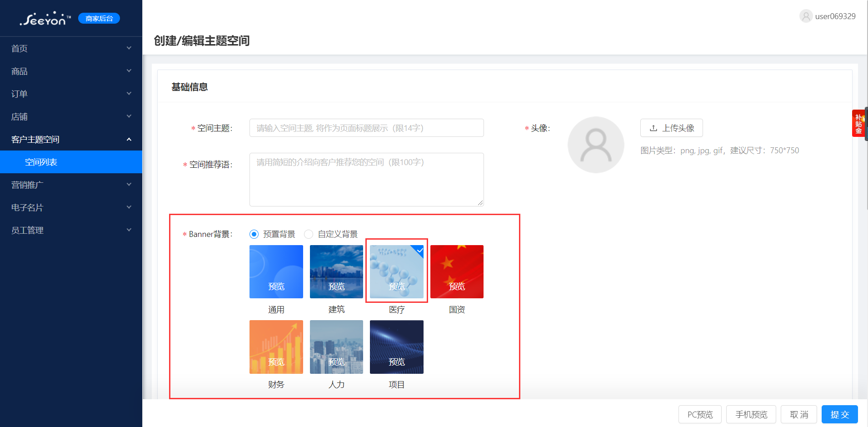Viewport: 868px width, 427px height.
Task: Open the 员工管理 sidebar menu
Action: [71, 230]
